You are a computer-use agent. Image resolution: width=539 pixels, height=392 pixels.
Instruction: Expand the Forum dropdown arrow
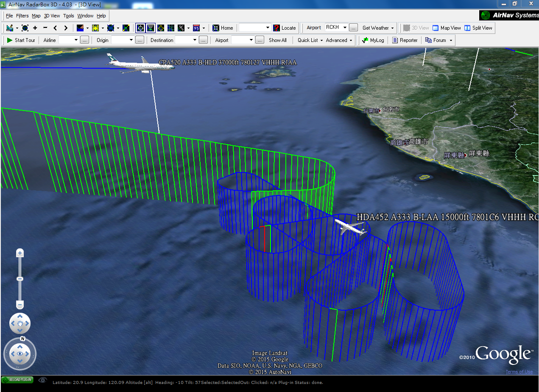451,40
